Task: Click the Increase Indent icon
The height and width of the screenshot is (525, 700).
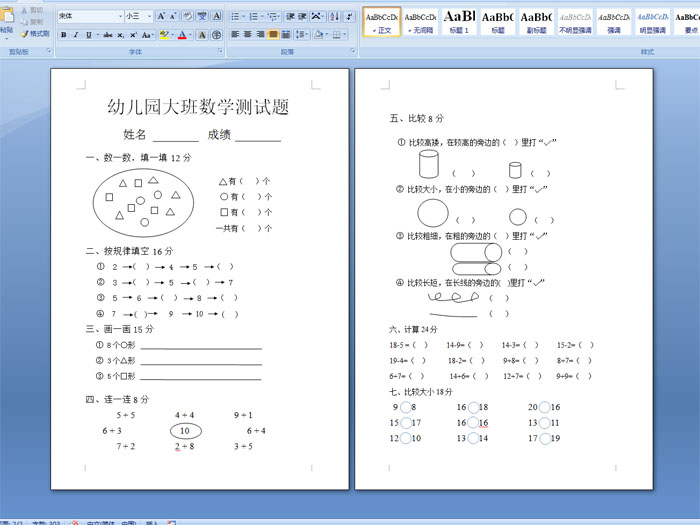Action: pos(302,17)
